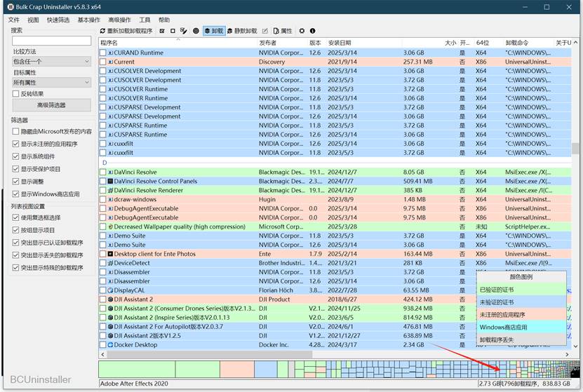Click the Bulk Crap Uninstaller title bar logo
The image size is (583, 392).
(x=11, y=7)
